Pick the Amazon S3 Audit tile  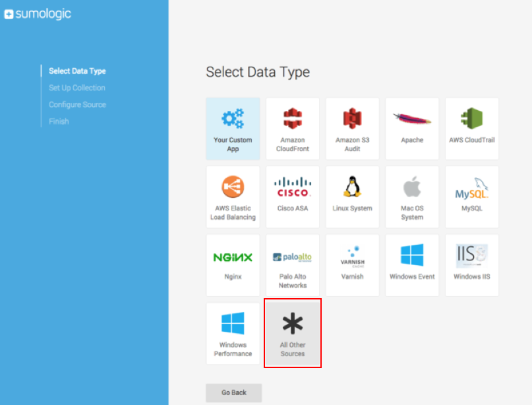coord(352,129)
